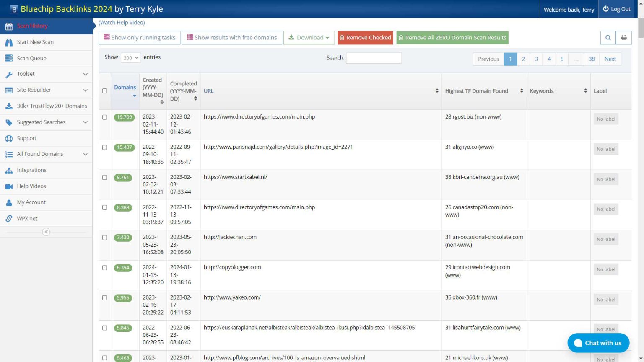The height and width of the screenshot is (362, 644).
Task: Click the search magnifier icon button
Action: pos(608,38)
